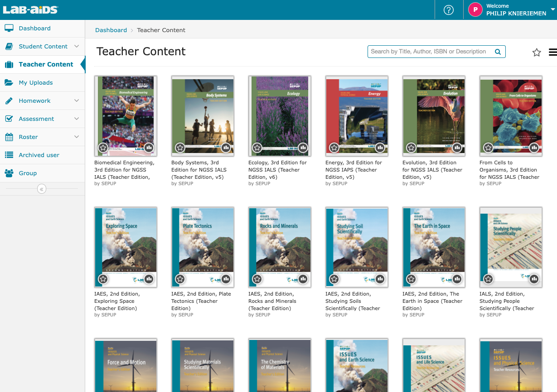The image size is (557, 392).
Task: Favorite the From Cells to Organisms star
Action: point(488,148)
